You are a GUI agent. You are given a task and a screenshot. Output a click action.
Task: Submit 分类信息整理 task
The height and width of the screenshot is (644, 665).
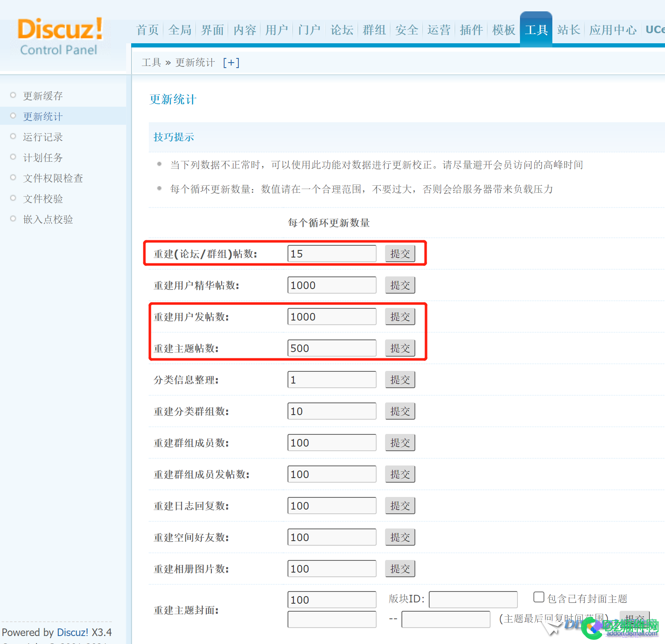click(400, 380)
